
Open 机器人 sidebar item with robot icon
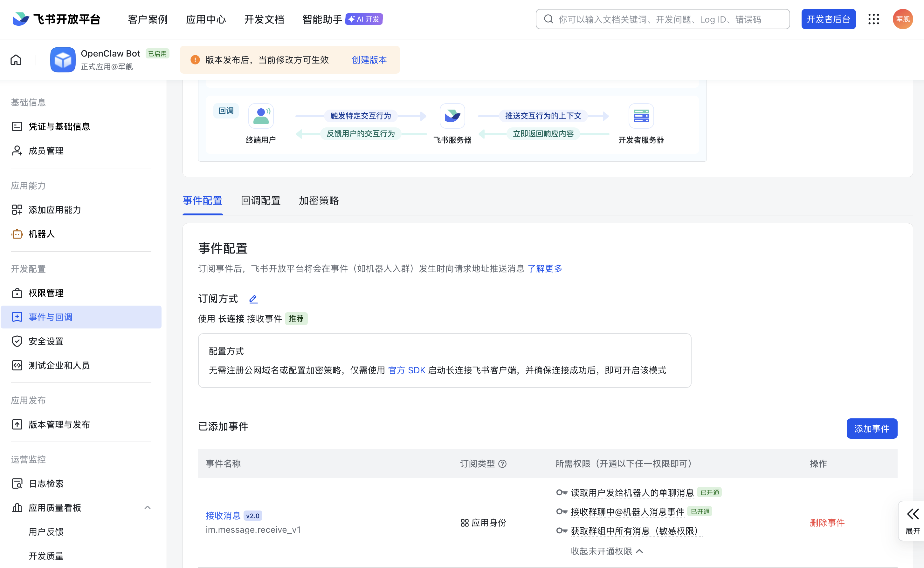pos(41,234)
